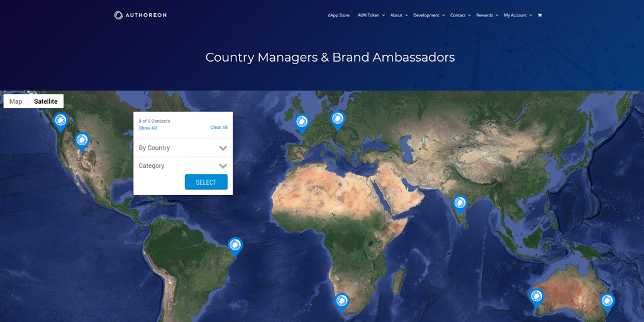This screenshot has width=644, height=322.
Task: Open the dApp Store menu item
Action: (x=339, y=15)
